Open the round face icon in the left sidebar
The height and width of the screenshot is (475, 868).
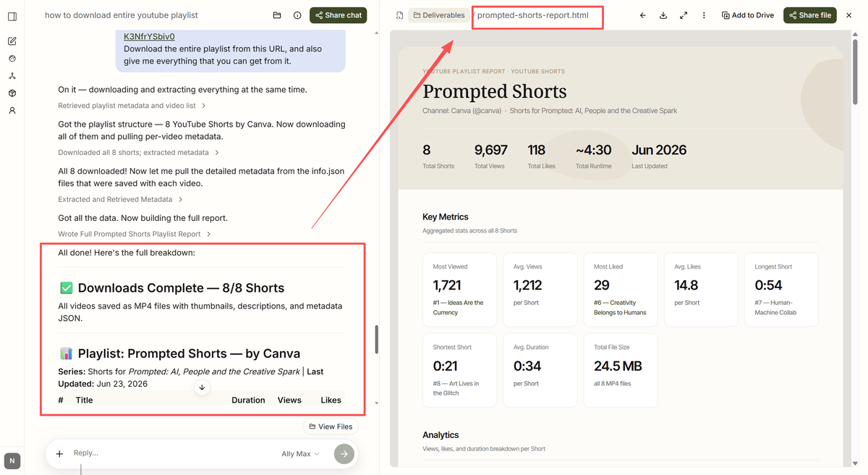12,59
